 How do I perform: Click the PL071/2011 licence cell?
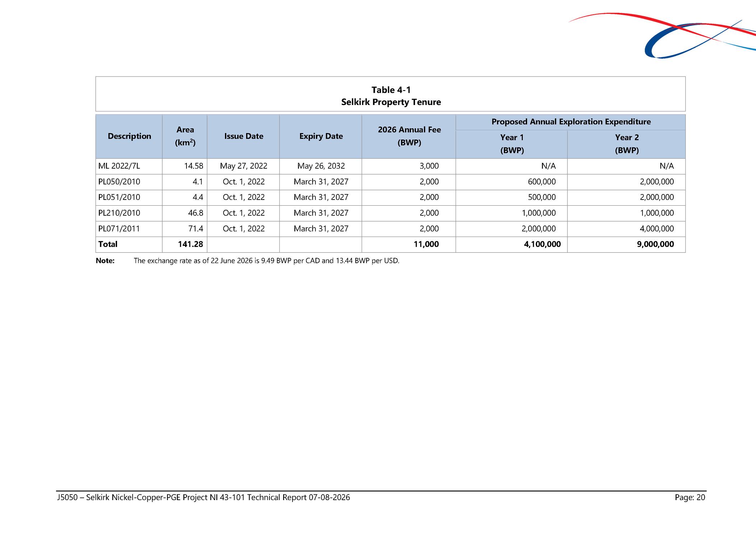(129, 229)
